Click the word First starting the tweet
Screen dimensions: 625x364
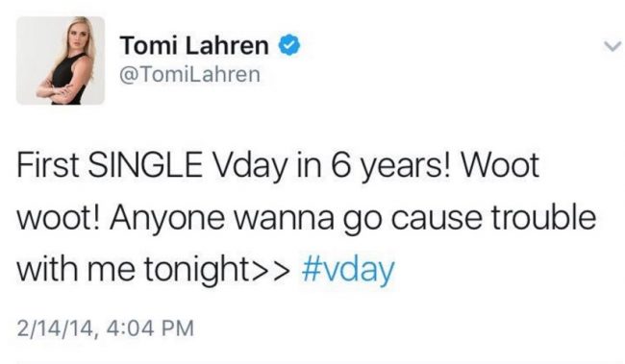[47, 165]
